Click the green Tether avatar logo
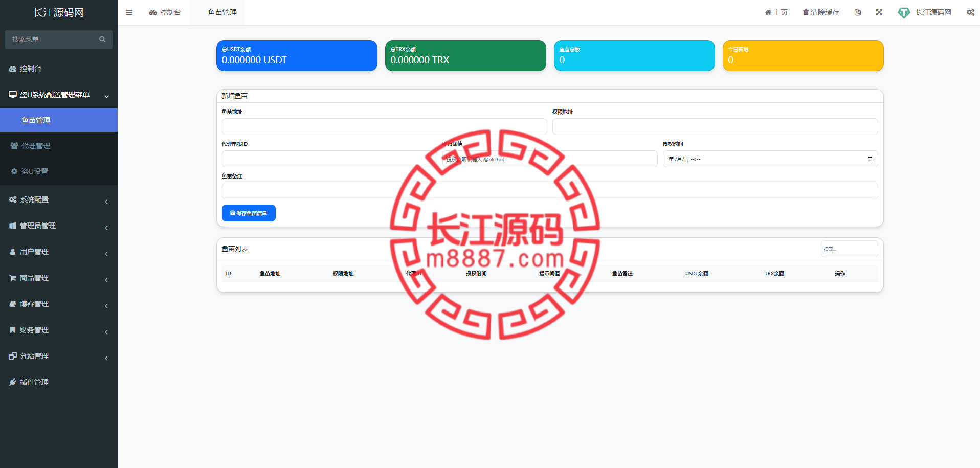Image resolution: width=980 pixels, height=468 pixels. point(904,13)
